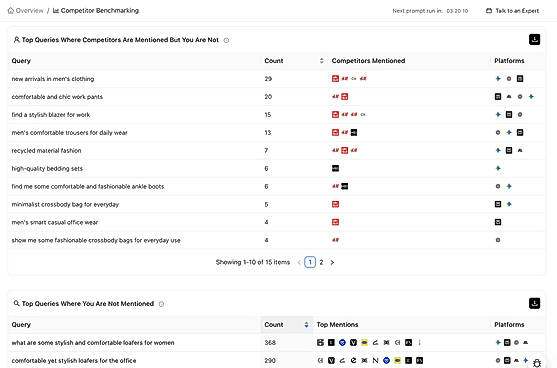This screenshot has height=368, width=557.
Task: Select query 'recycled material fashion'
Action: (x=46, y=151)
